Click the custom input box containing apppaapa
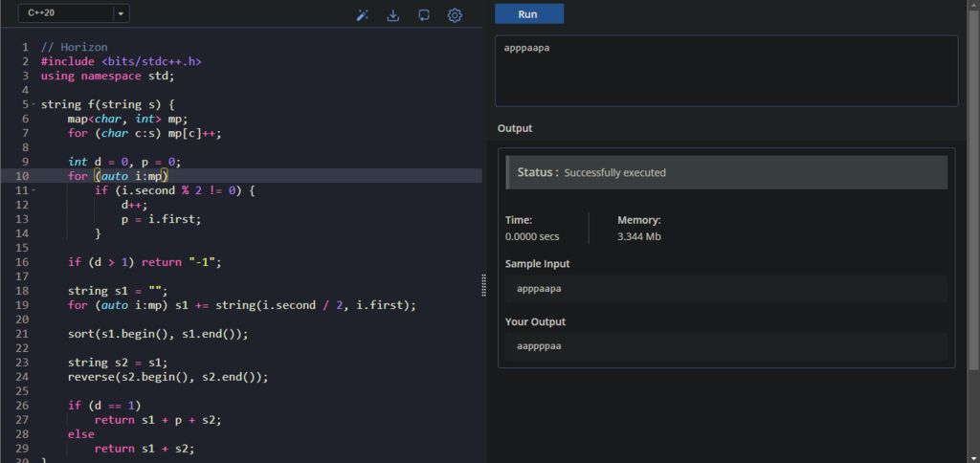Image resolution: width=980 pixels, height=463 pixels. click(x=725, y=71)
